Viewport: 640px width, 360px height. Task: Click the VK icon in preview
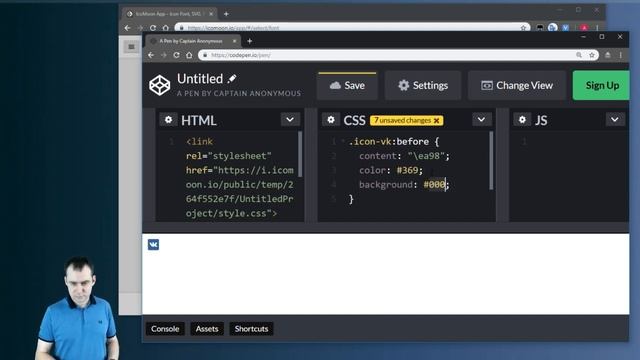pyautogui.click(x=153, y=244)
